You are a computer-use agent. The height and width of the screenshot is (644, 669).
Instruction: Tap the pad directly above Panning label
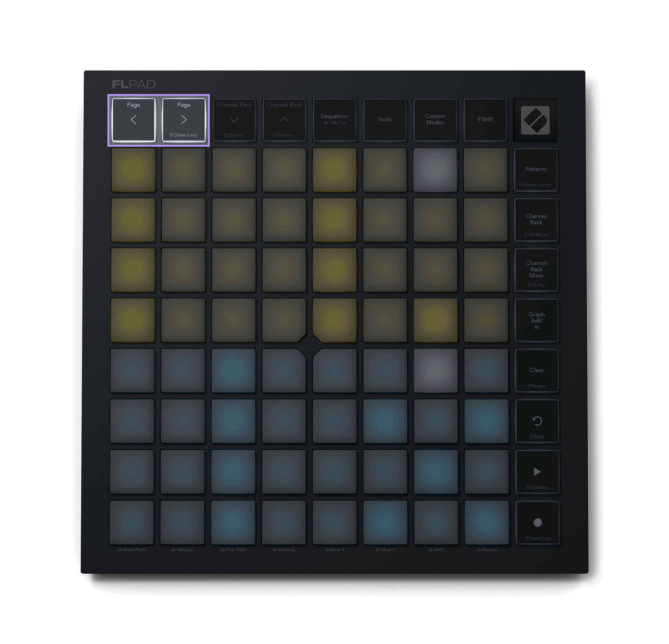[x=284, y=523]
